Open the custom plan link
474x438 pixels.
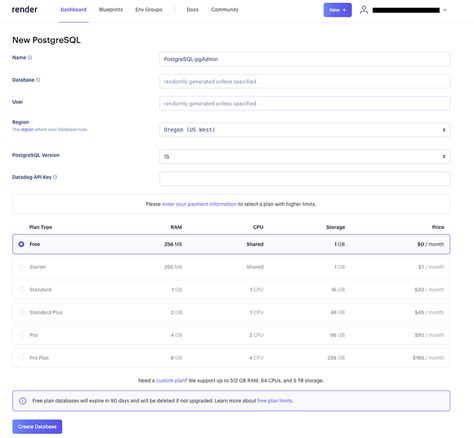point(171,380)
